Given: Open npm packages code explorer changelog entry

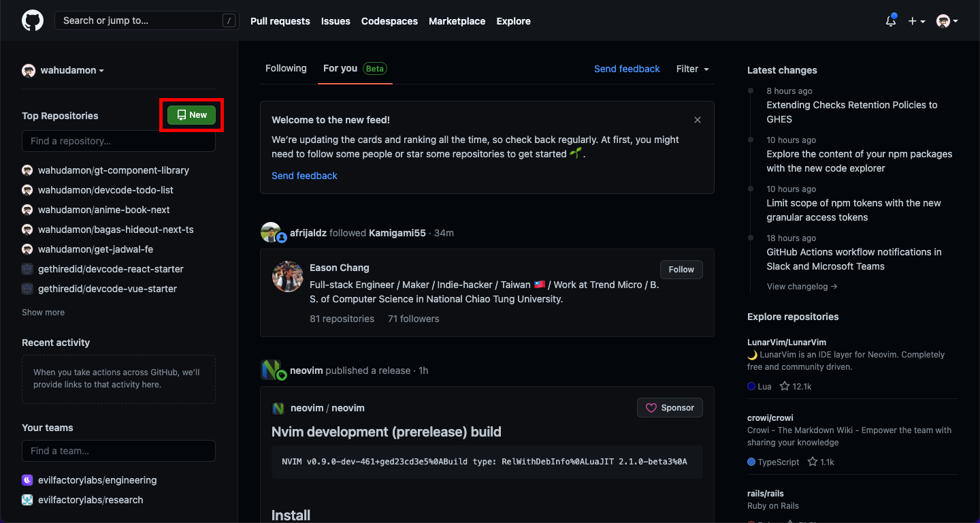Looking at the screenshot, I should pos(860,161).
